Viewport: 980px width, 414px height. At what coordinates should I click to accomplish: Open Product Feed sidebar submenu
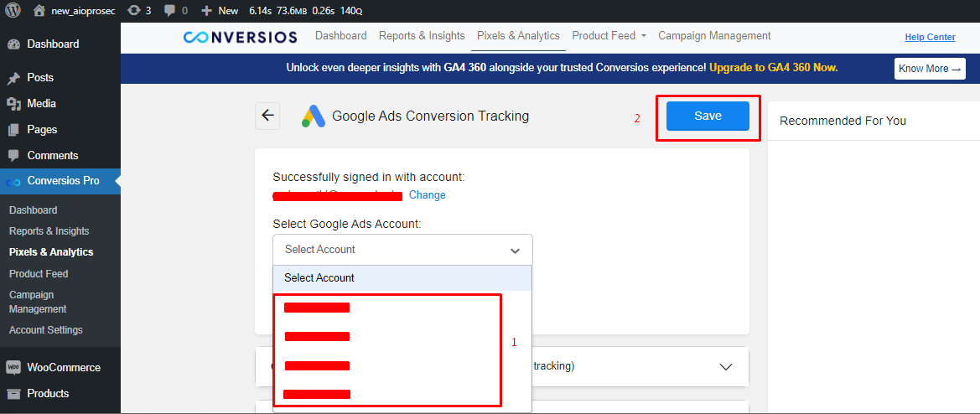click(39, 273)
